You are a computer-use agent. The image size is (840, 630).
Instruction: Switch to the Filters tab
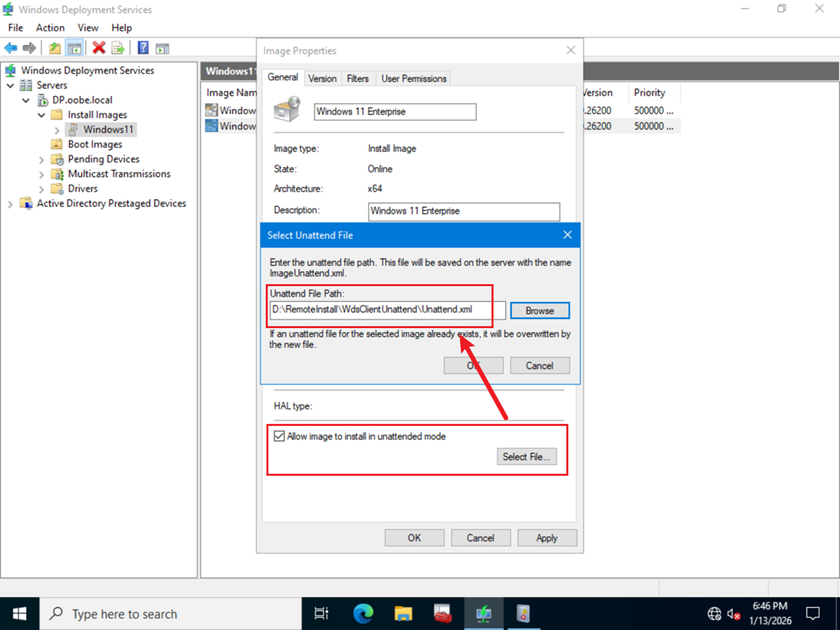coord(358,79)
